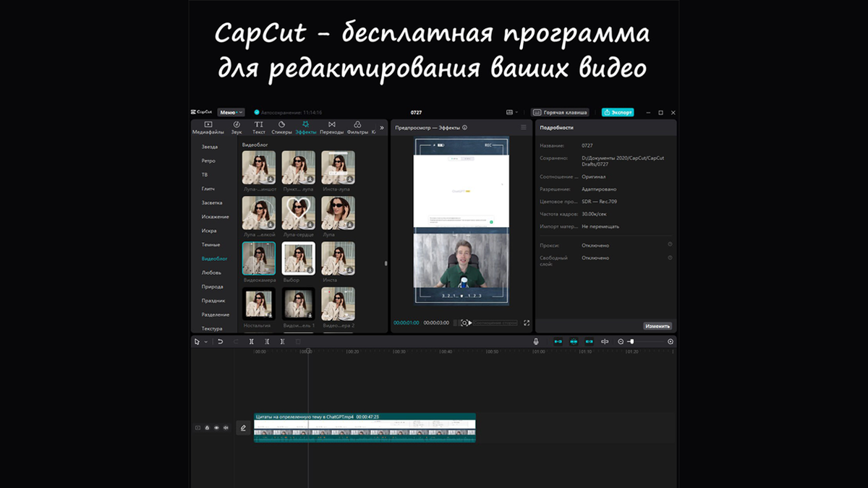Select the Праздник effect category
The width and height of the screenshot is (868, 488).
213,301
